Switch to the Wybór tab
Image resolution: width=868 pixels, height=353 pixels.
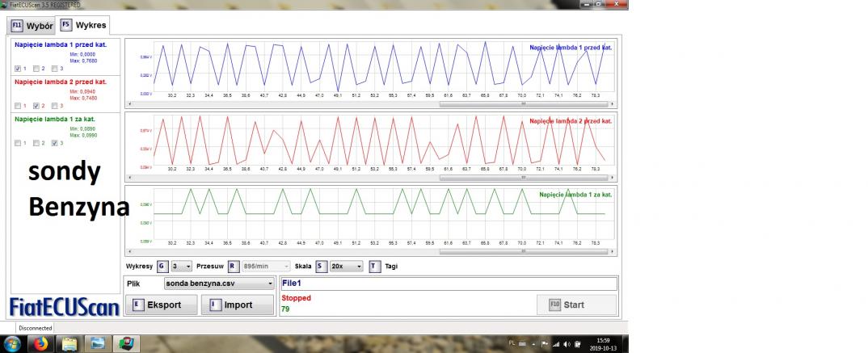click(31, 26)
